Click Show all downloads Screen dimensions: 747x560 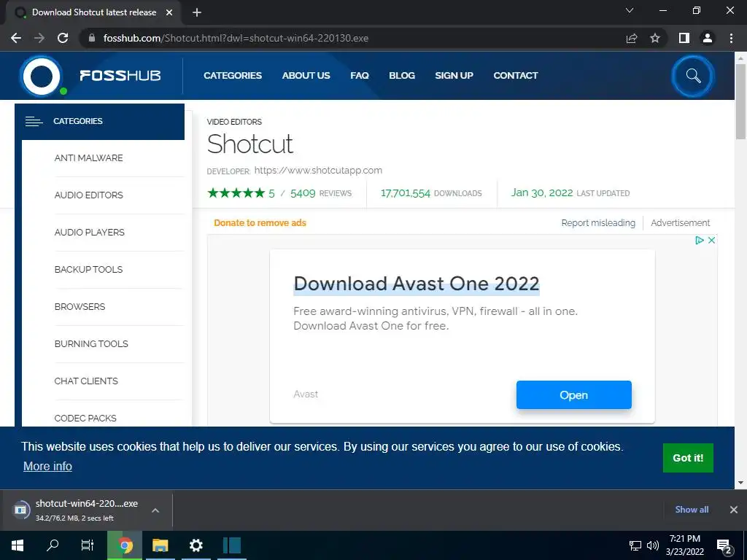(692, 510)
